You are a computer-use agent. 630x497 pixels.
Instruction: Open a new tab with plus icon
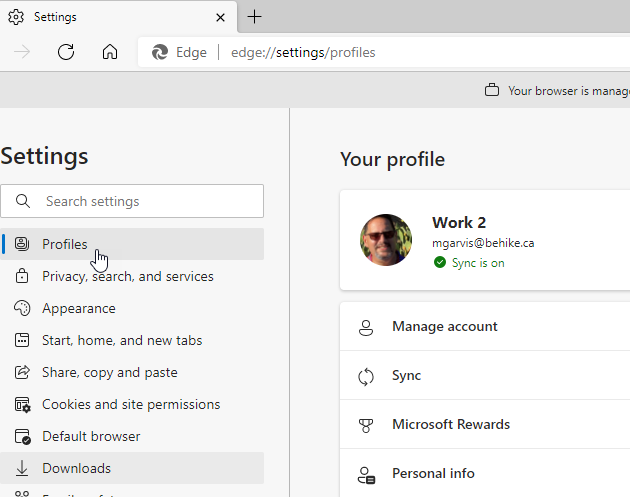click(255, 16)
